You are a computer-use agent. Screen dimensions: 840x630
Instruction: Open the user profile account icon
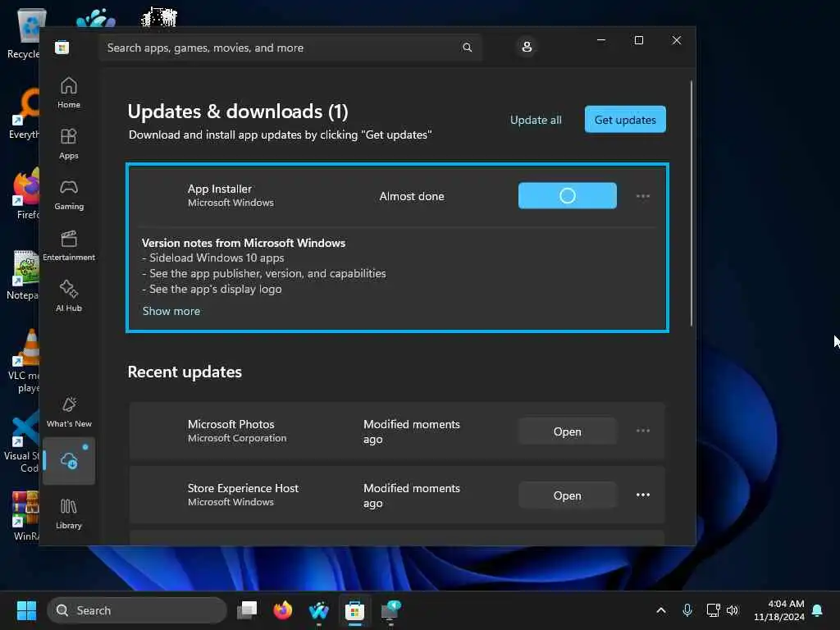[527, 47]
